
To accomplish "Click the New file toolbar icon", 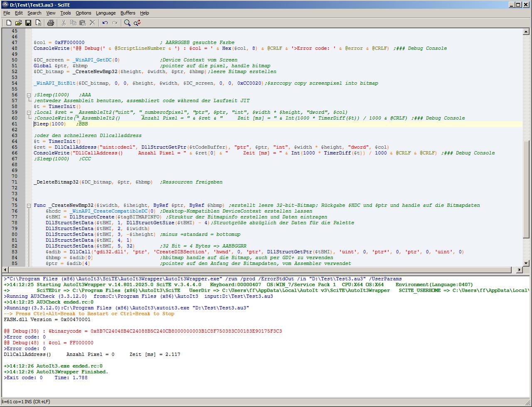I will click(8, 23).
